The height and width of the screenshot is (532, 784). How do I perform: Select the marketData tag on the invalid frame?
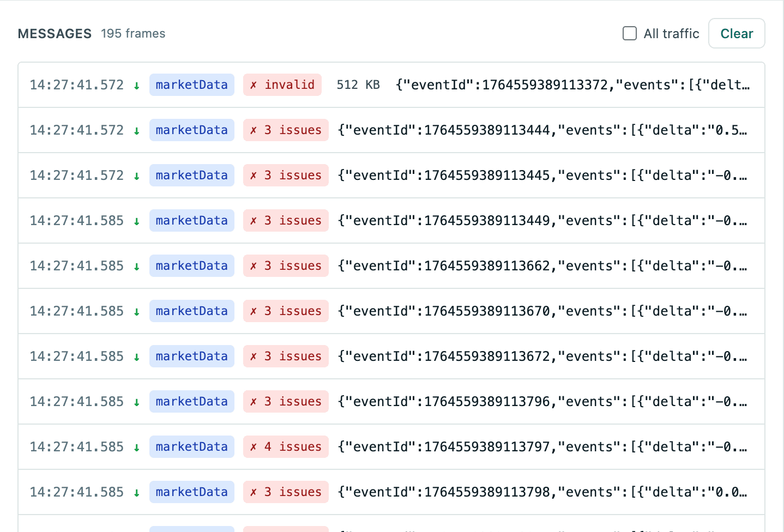(x=192, y=84)
